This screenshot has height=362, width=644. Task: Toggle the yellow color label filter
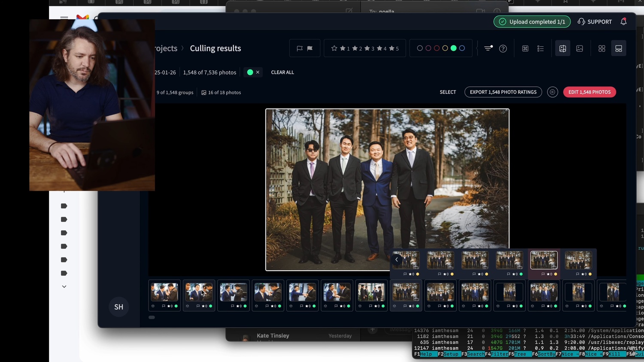[445, 48]
